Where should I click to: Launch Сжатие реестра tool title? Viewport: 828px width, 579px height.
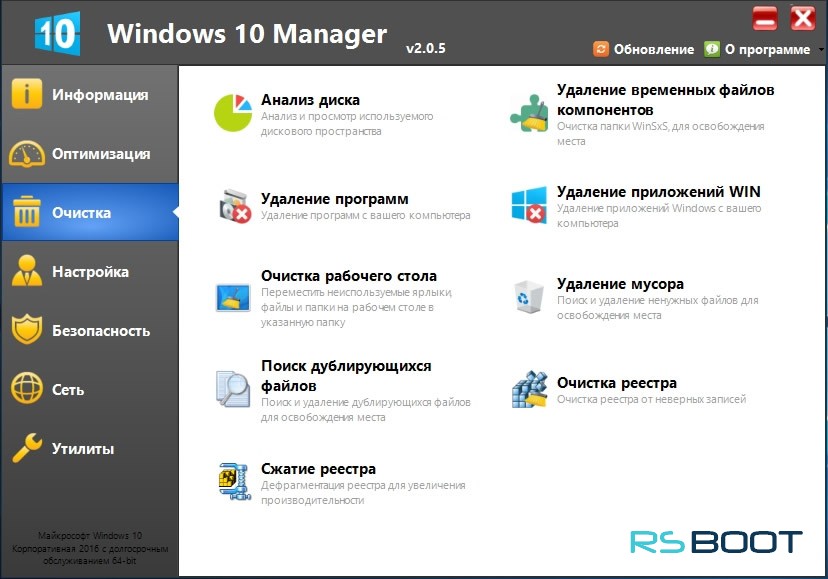tap(318, 469)
